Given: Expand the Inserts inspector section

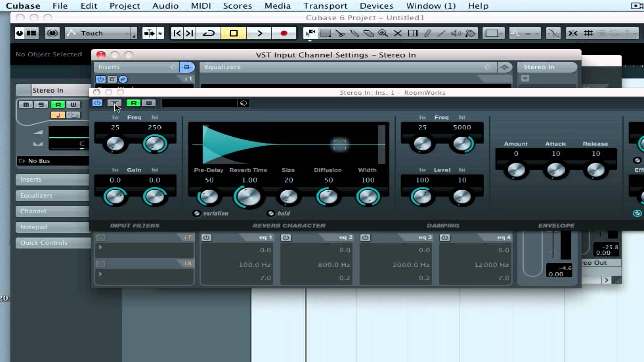Looking at the screenshot, I should point(53,179).
